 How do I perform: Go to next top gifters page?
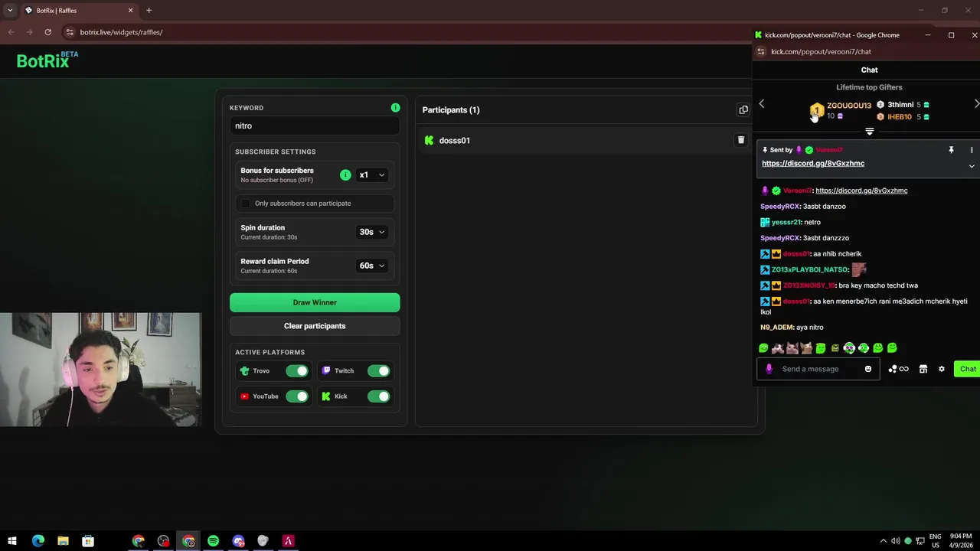(x=976, y=104)
